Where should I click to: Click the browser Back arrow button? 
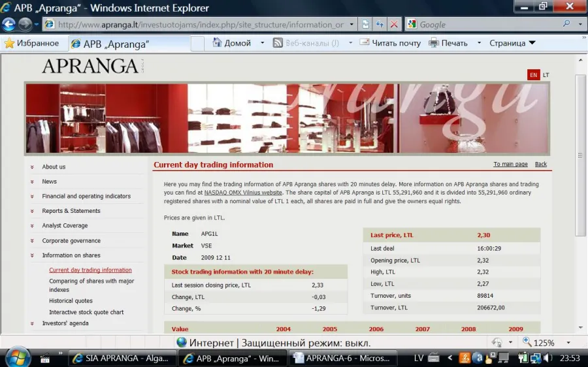coord(8,24)
